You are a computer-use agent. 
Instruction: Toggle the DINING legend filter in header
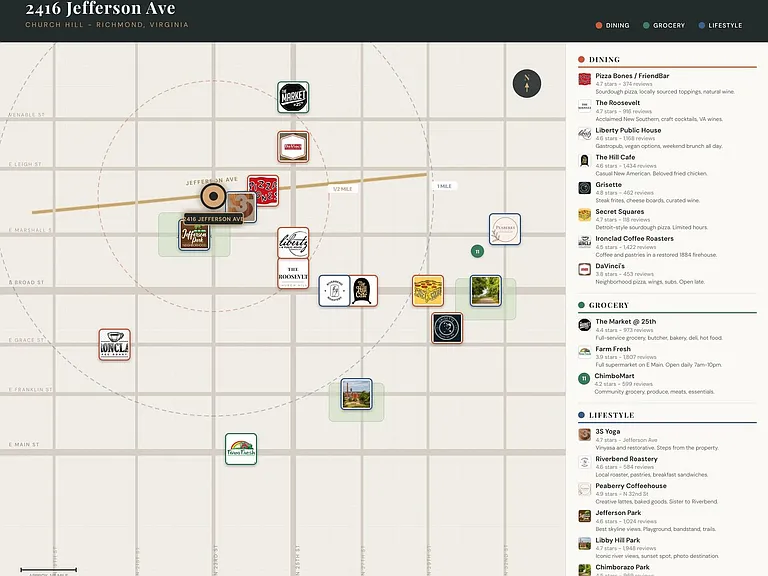tap(612, 25)
